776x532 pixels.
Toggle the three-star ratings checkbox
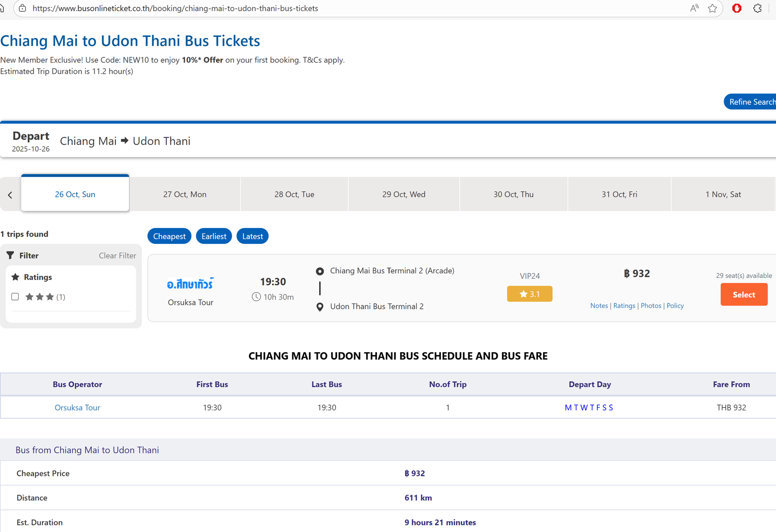15,297
